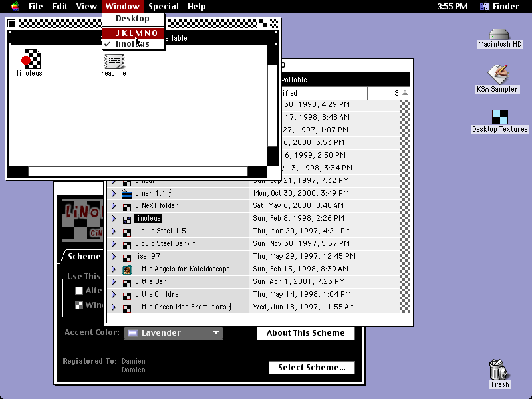Open the Apple menu
Image resolution: width=532 pixels, height=399 pixels.
15,7
